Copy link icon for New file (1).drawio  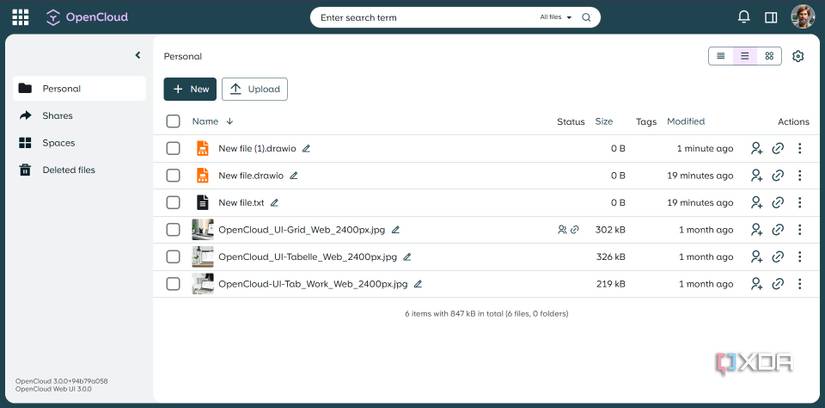click(778, 148)
